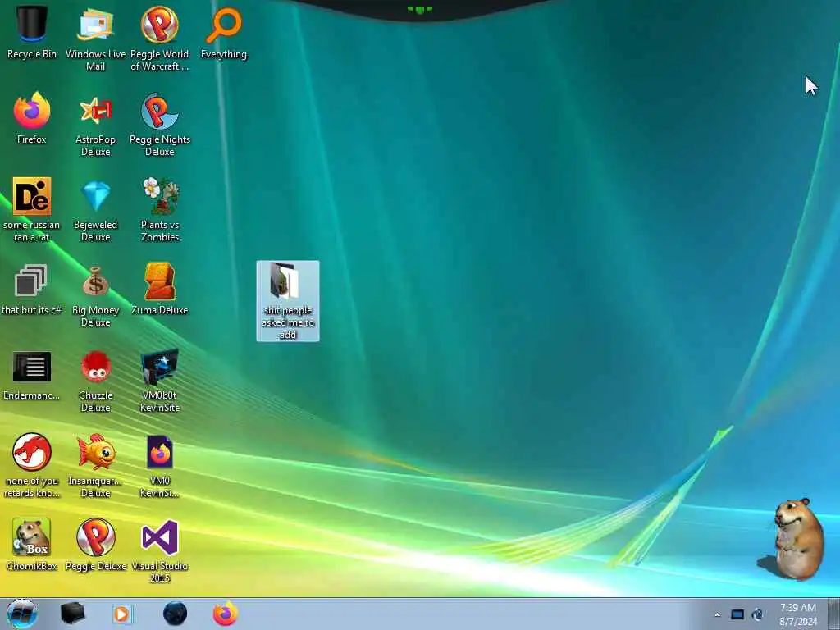
Task: Click the dark dock handle at top
Action: click(419, 10)
